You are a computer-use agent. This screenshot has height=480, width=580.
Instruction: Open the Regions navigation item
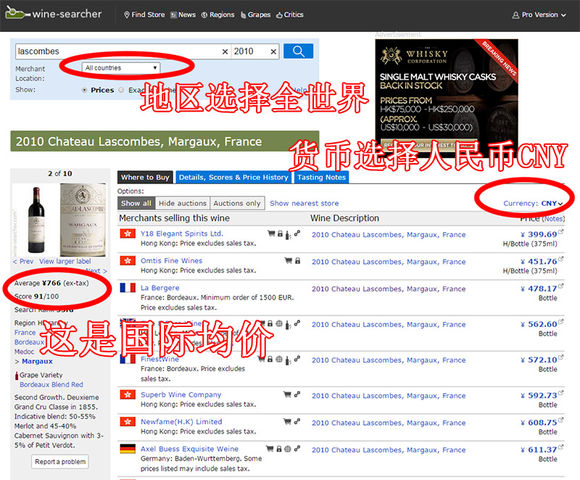click(218, 15)
